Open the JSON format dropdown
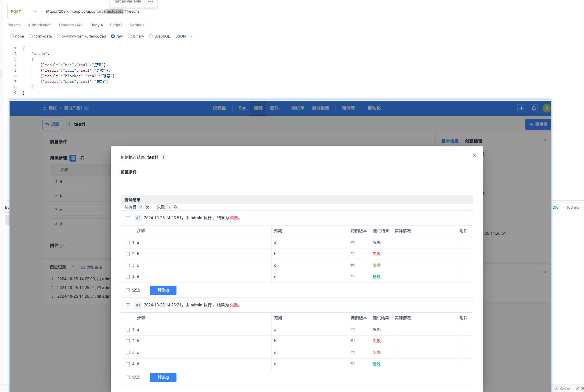This screenshot has height=392, width=584. click(x=184, y=36)
